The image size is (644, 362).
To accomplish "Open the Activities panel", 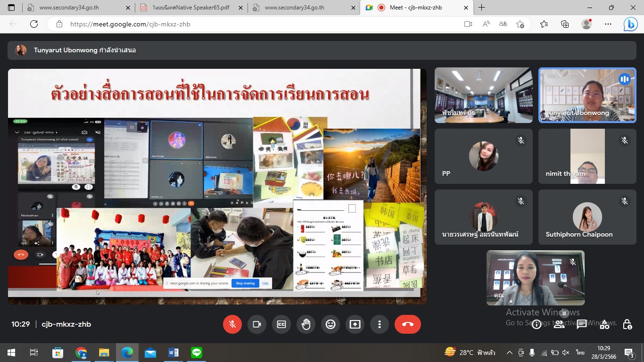I will pyautogui.click(x=604, y=324).
